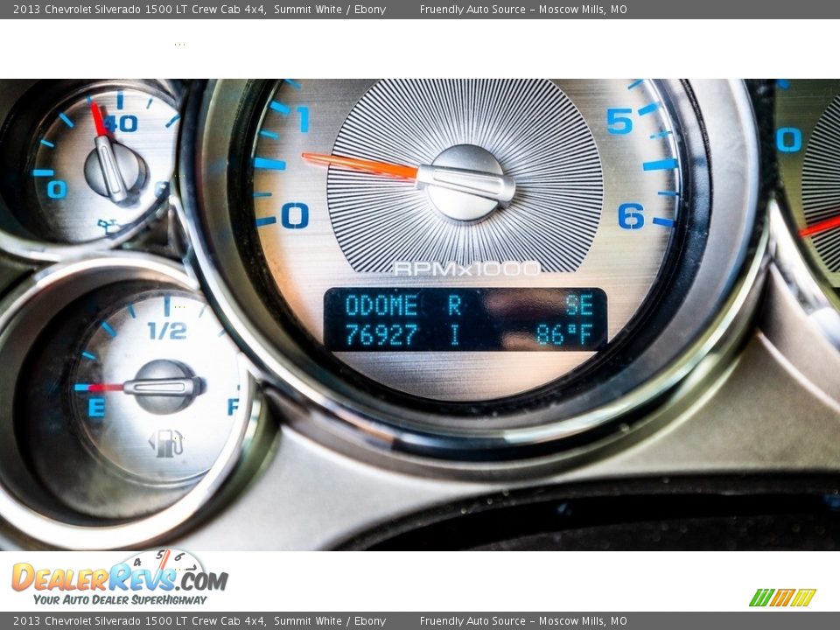Click the odometer reading 76927
Viewport: 840px width, 630px height.
[381, 335]
